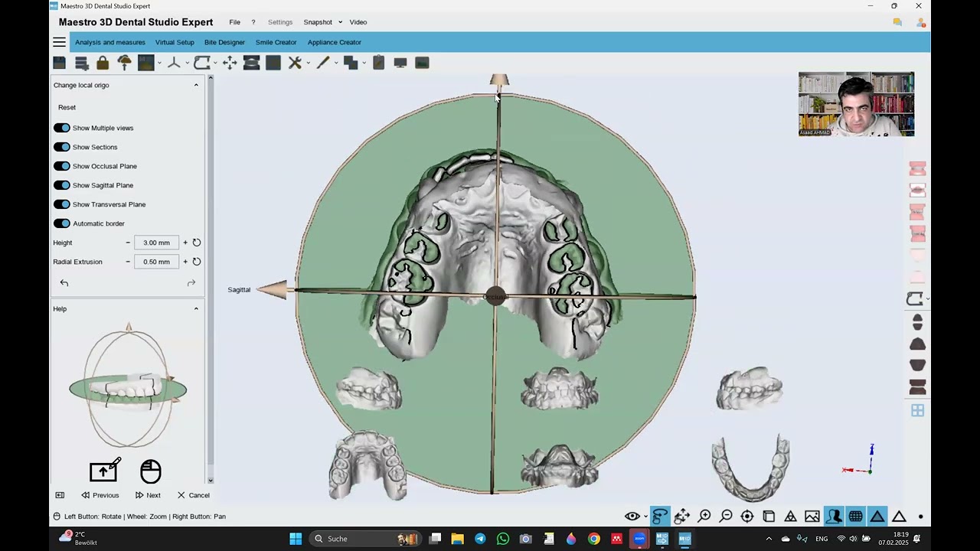The image size is (980, 551).
Task: Click the four-tile multi-view grid icon
Action: coord(917,411)
